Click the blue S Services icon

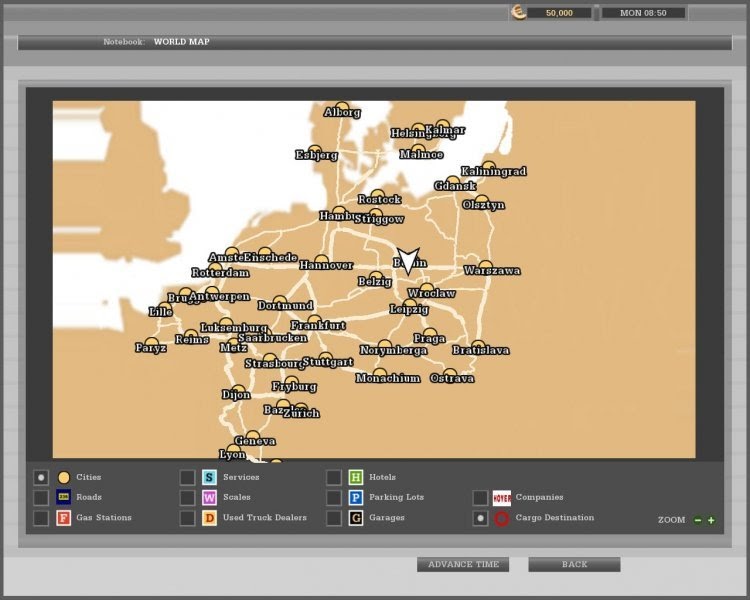click(210, 477)
